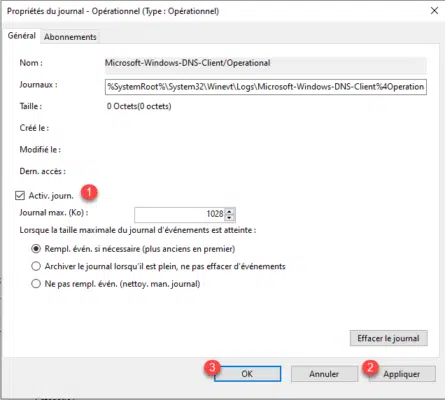Screen dimensions: 445x400
Task: Increase Journal max size with up arrow
Action: (229, 211)
